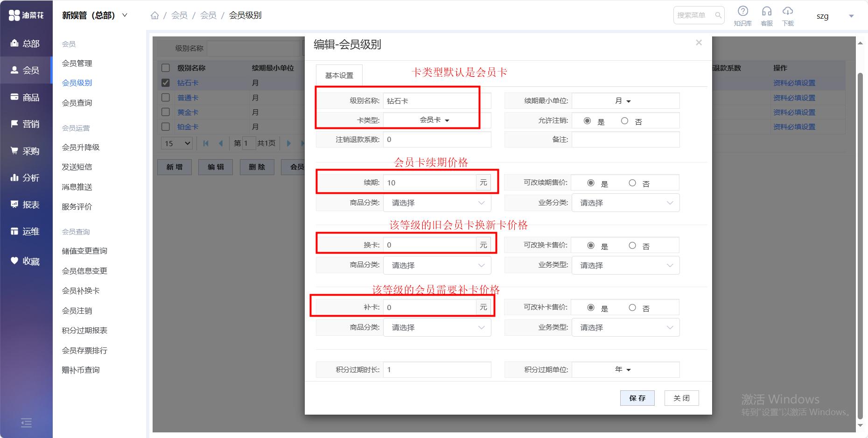Viewport: 868px width, 438px height.
Task: Open the 商品 section in sidebar
Action: (26, 97)
